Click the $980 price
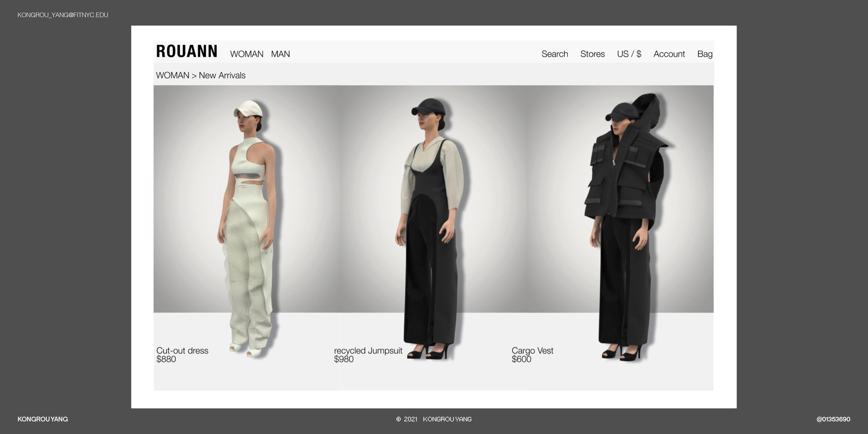 pos(344,359)
